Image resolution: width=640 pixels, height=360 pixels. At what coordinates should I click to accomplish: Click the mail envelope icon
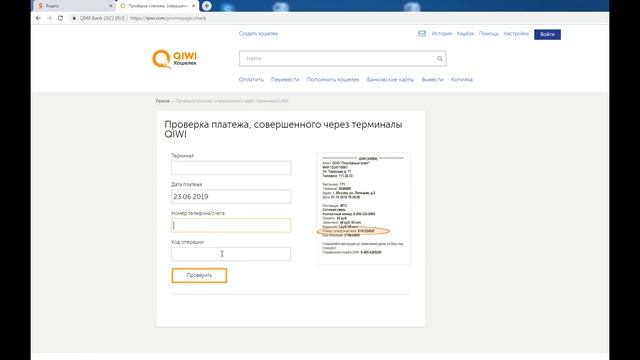(x=422, y=33)
